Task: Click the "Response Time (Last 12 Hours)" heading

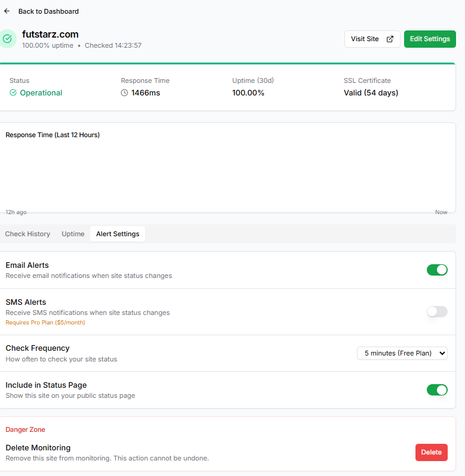Action: click(x=53, y=135)
